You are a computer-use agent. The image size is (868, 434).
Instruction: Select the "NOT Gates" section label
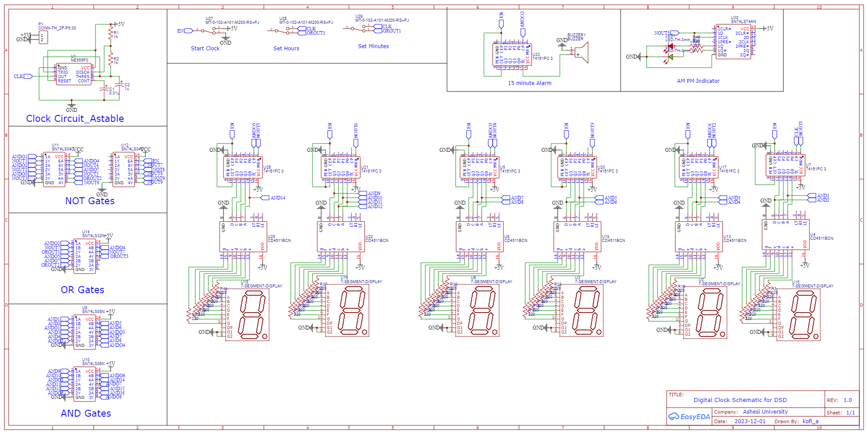coord(90,201)
